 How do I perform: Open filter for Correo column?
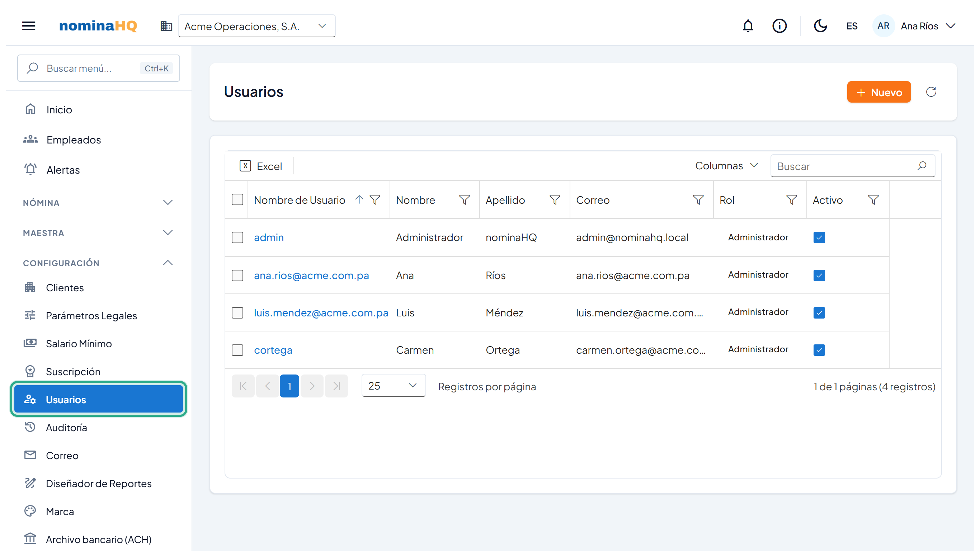(x=698, y=200)
